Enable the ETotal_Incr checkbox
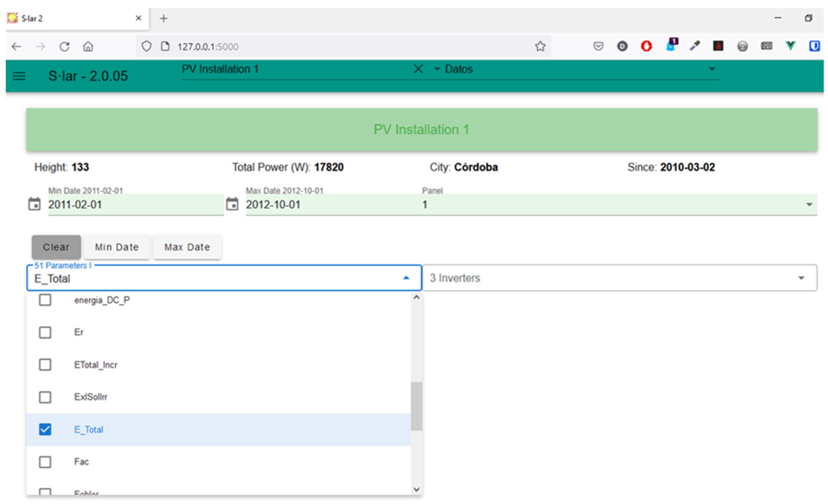This screenshot has width=828, height=504. (45, 365)
